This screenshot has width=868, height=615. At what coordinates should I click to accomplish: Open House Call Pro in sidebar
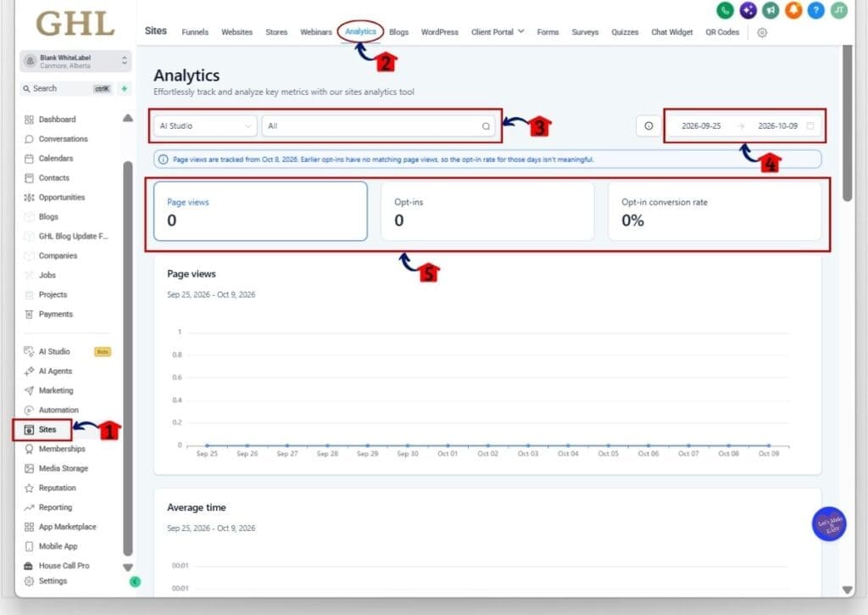point(64,566)
